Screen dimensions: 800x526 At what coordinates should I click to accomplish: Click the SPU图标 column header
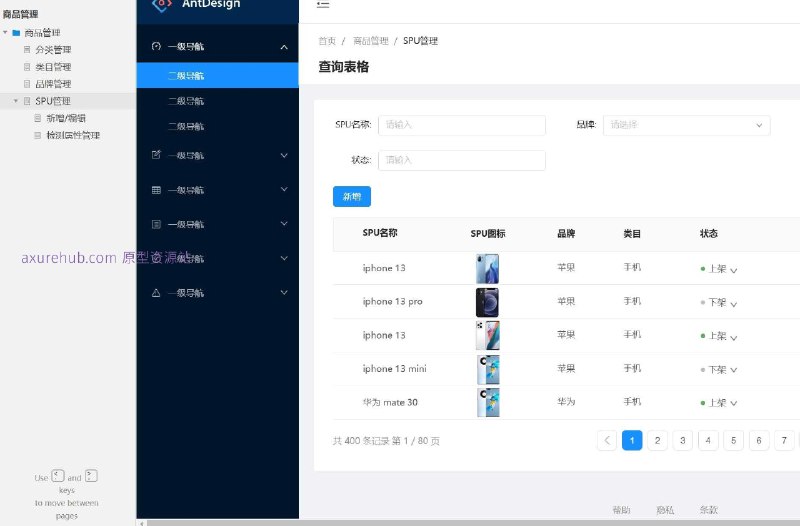point(488,234)
